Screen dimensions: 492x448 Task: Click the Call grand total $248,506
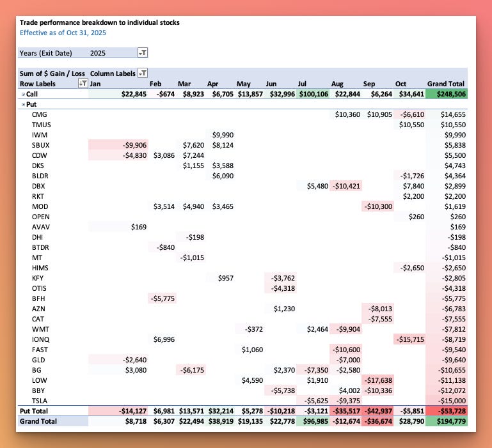point(451,94)
